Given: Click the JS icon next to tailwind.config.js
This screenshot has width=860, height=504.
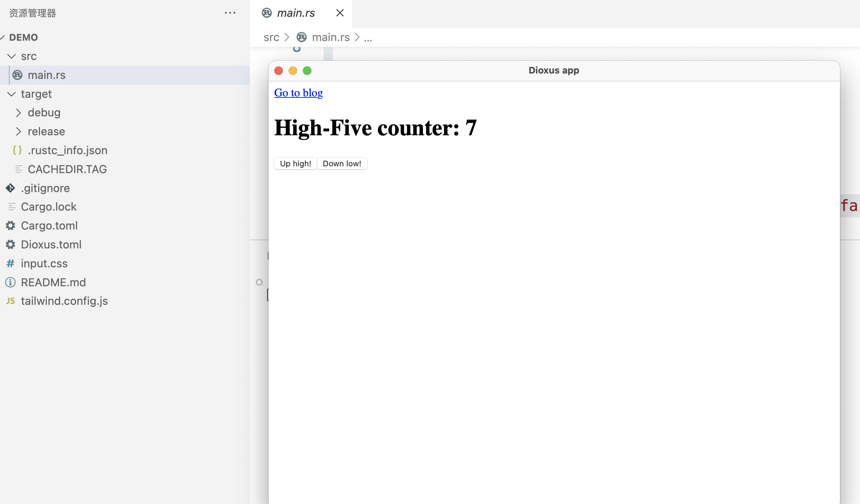Looking at the screenshot, I should [x=10, y=301].
